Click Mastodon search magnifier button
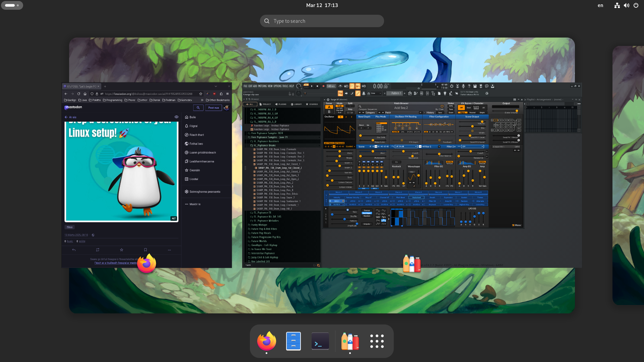Viewport: 644px width, 362px height. [x=198, y=108]
